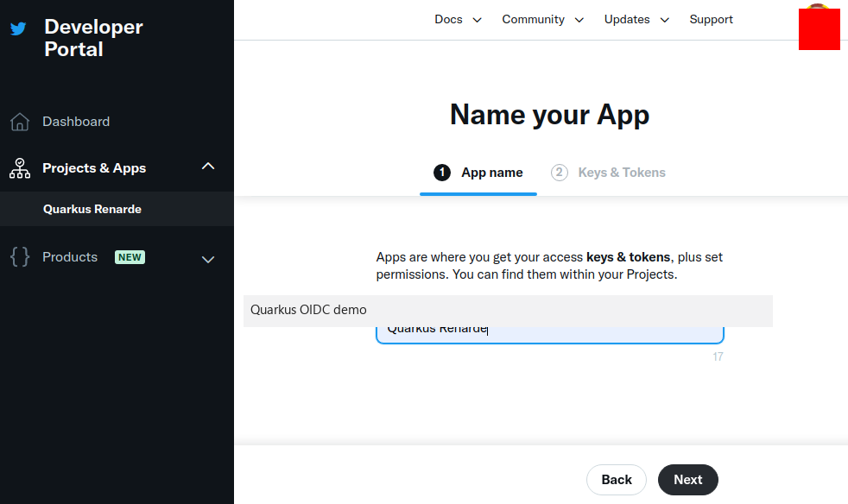Click the character counter showing 17
848x504 pixels.
718,357
